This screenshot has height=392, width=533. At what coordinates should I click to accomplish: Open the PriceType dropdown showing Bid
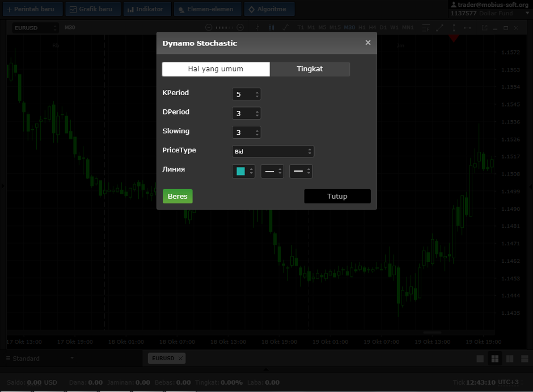(x=273, y=151)
